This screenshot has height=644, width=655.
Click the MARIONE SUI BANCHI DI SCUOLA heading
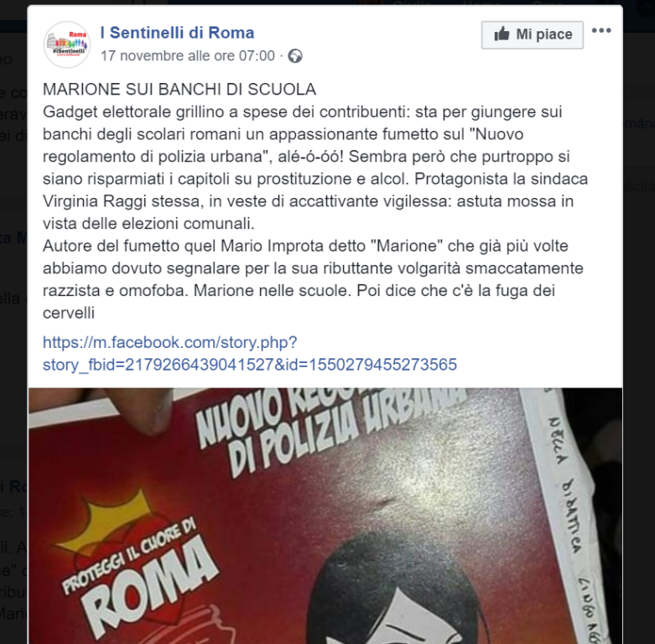pyautogui.click(x=179, y=90)
